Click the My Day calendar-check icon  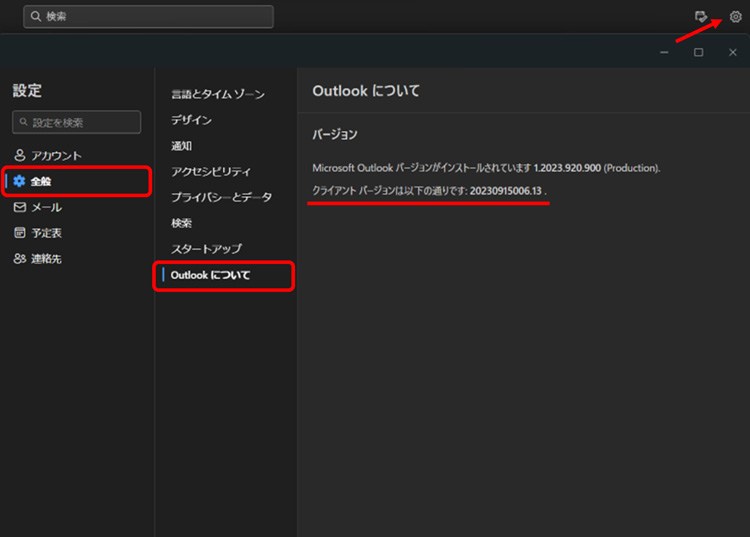tap(701, 17)
